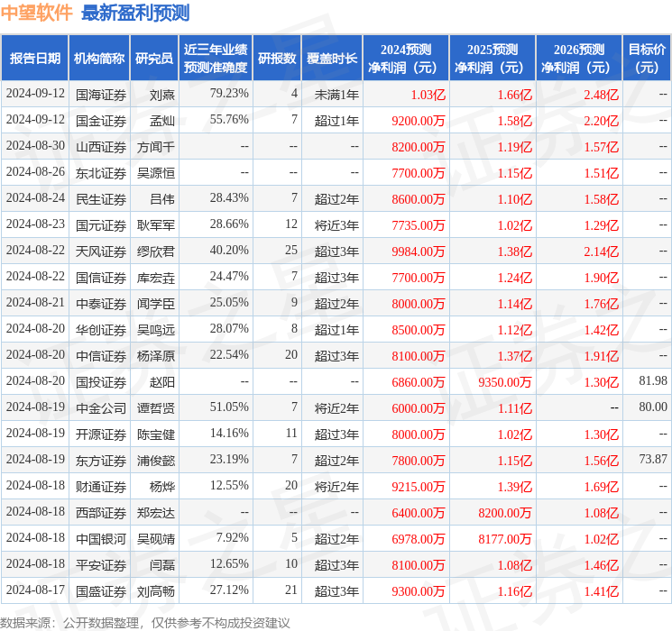Select the 民生证券 institution cell

[101, 199]
